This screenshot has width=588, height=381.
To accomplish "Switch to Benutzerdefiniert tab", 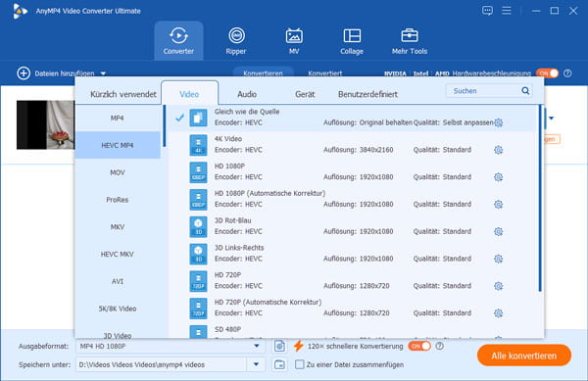I will 367,94.
